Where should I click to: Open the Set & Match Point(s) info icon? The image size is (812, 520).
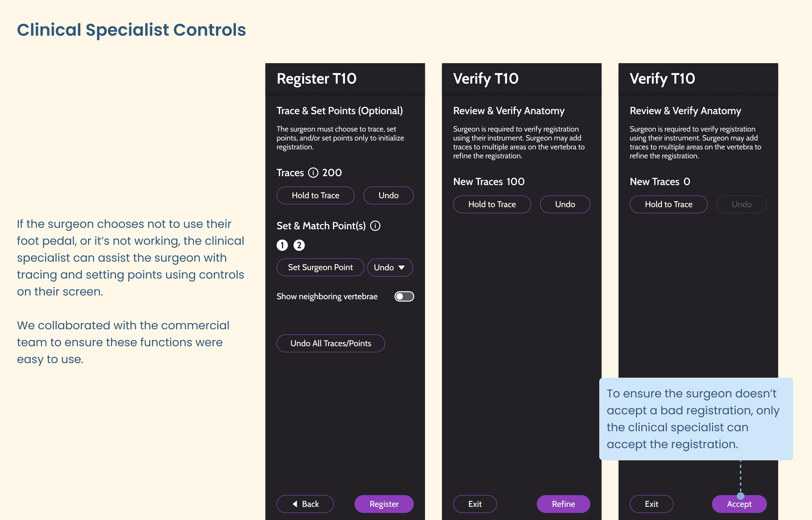(x=375, y=226)
